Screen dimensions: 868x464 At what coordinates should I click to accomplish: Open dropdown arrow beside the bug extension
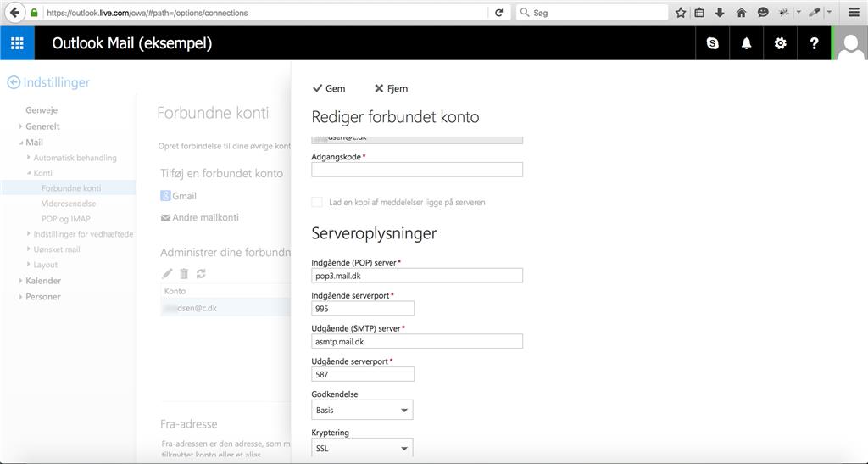[798, 12]
